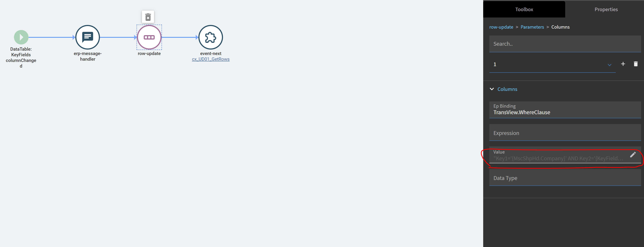Click the green start trigger node
Image resolution: width=644 pixels, height=247 pixels.
pos(21,37)
